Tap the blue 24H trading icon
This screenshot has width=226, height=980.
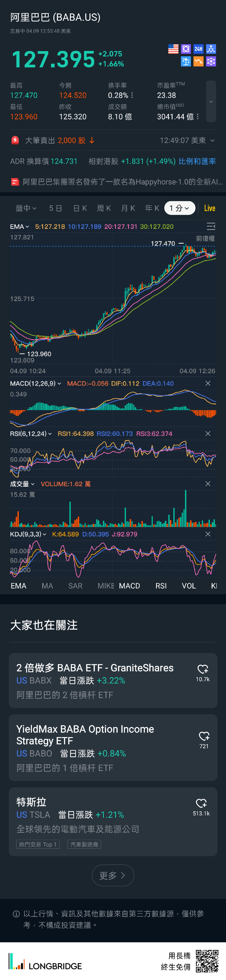pos(198,49)
